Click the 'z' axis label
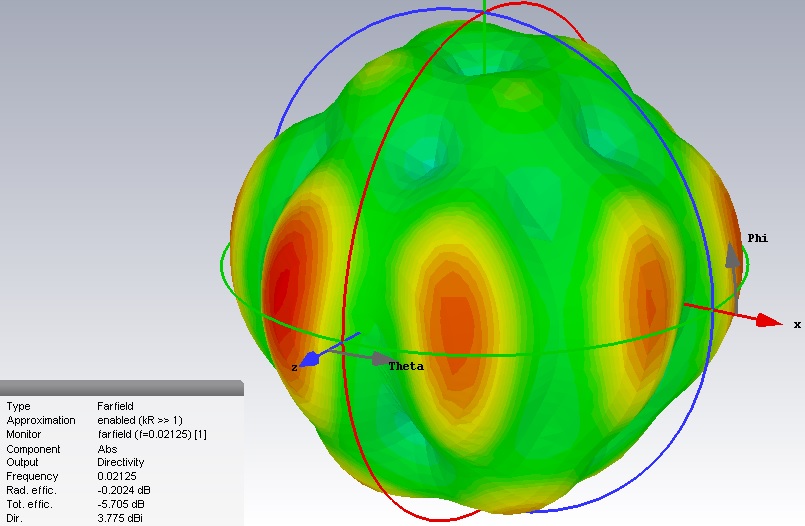This screenshot has height=526, width=805. click(x=294, y=367)
